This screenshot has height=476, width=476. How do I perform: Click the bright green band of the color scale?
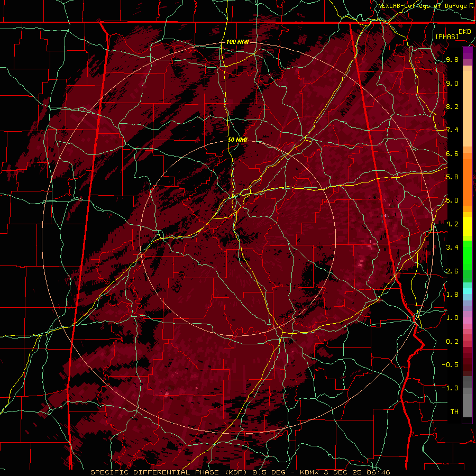(x=467, y=255)
